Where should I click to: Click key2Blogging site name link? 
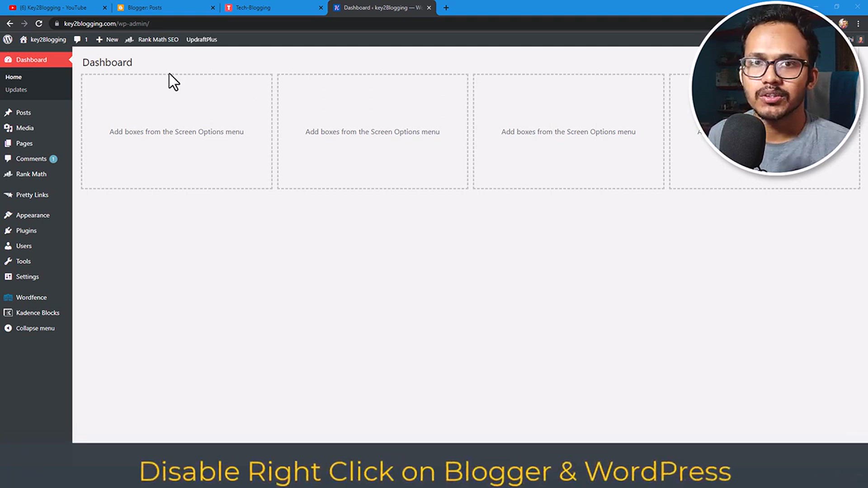point(48,39)
